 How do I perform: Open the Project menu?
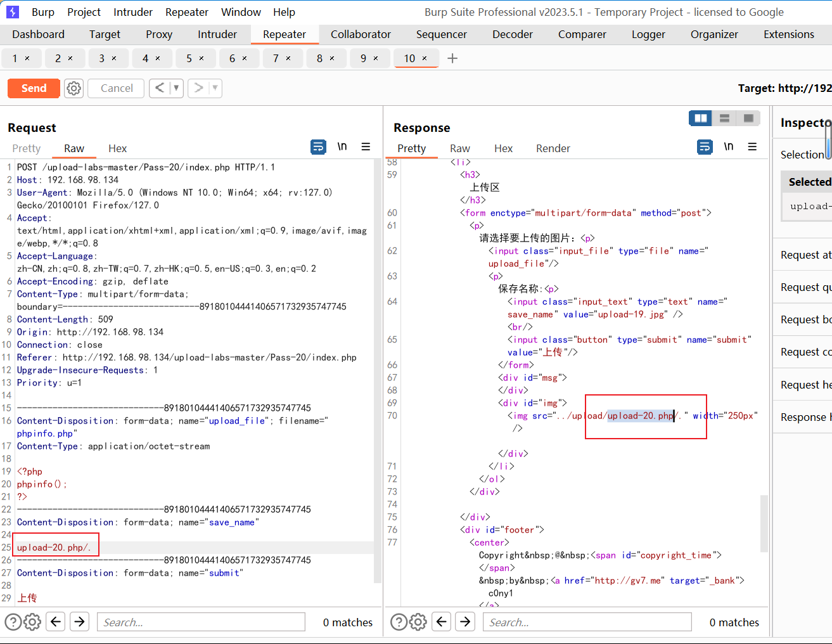click(x=84, y=12)
